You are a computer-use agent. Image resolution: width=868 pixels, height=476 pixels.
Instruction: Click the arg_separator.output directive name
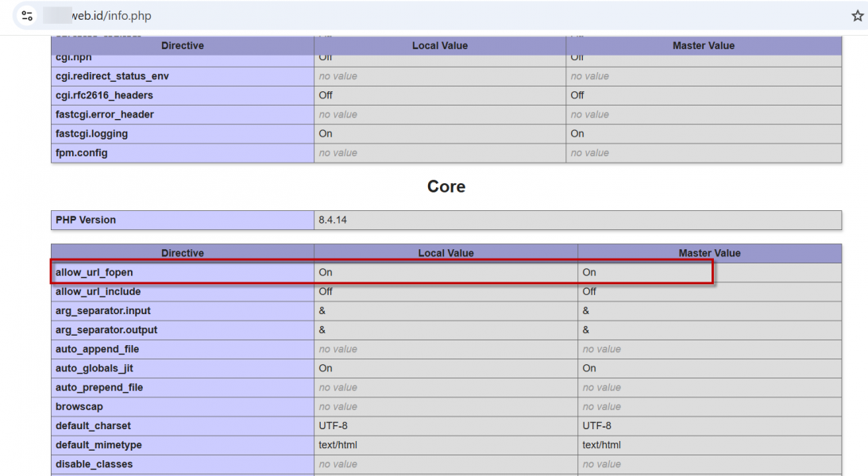point(106,330)
